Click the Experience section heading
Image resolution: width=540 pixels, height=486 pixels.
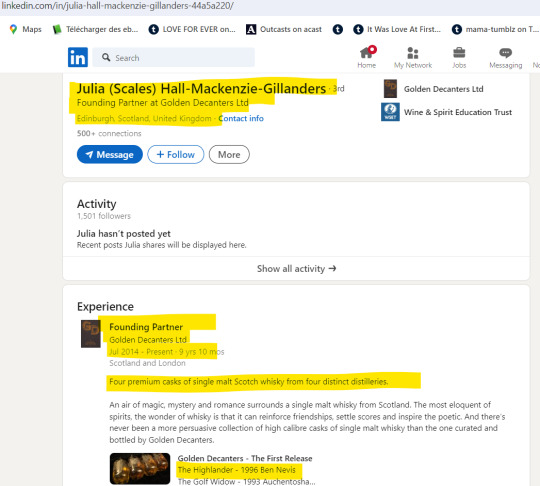[105, 307]
